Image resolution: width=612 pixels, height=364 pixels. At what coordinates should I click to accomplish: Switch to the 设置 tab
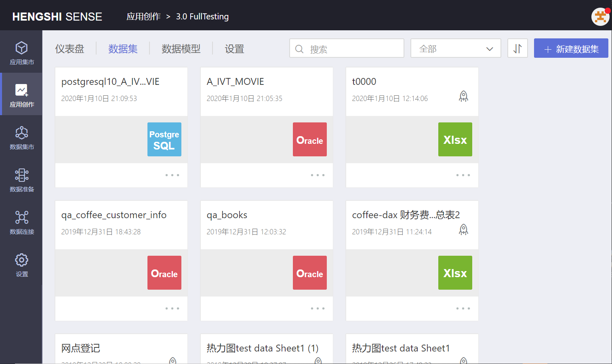pos(234,49)
